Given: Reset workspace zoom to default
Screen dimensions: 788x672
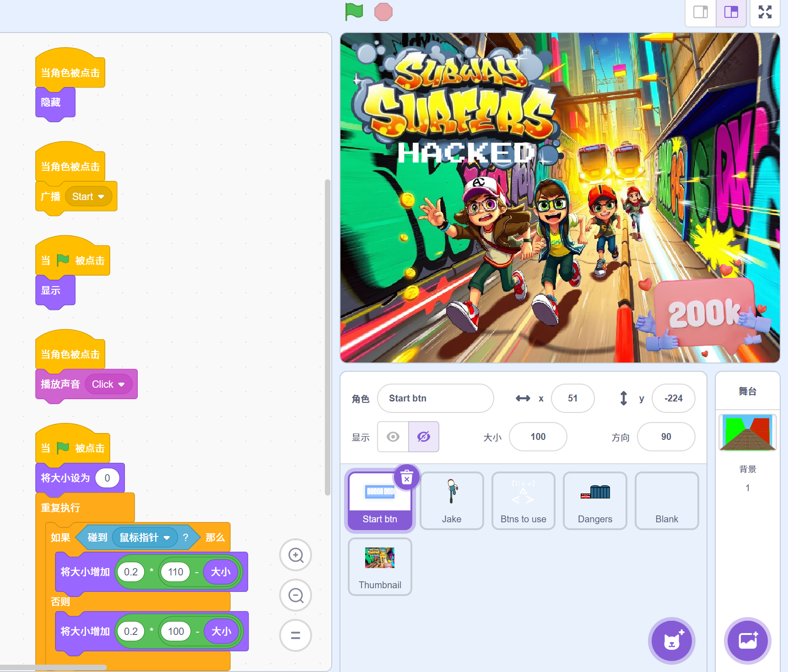Looking at the screenshot, I should pos(296,635).
